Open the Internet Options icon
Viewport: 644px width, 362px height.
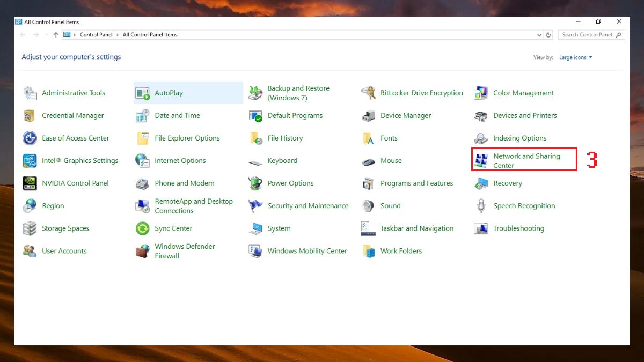point(143,160)
